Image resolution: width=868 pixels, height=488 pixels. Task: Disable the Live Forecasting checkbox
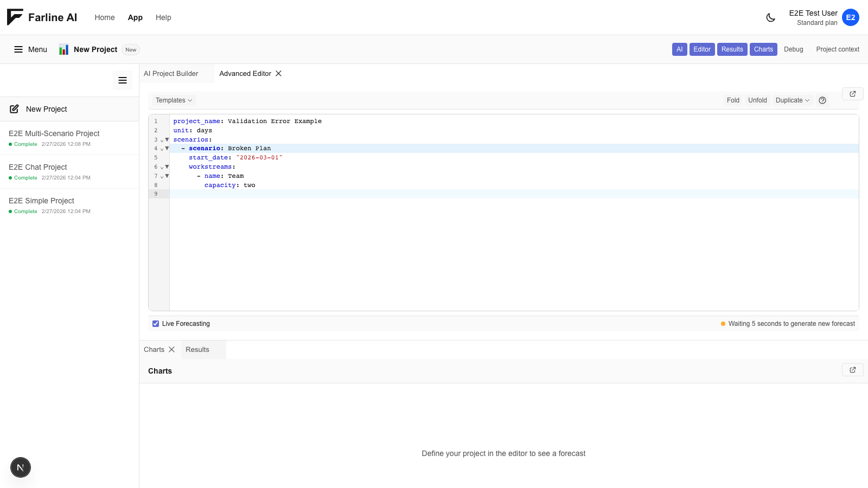click(156, 323)
